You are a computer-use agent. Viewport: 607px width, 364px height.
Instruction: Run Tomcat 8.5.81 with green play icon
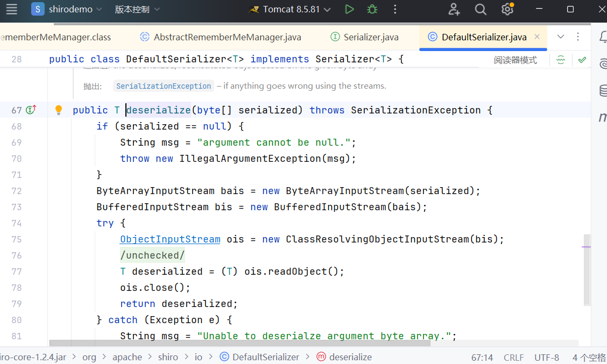(x=349, y=9)
